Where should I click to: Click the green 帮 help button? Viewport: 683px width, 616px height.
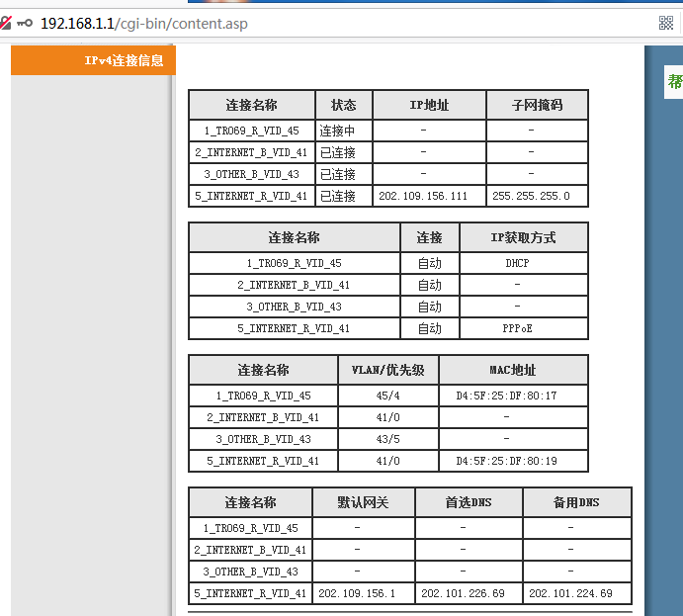tap(675, 82)
